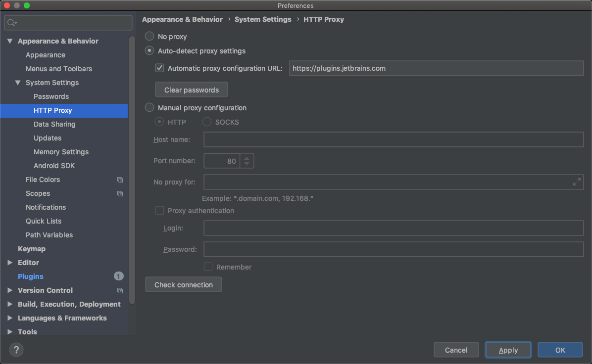This screenshot has height=364, width=592.
Task: Select Manual proxy configuration radio button
Action: coord(149,107)
